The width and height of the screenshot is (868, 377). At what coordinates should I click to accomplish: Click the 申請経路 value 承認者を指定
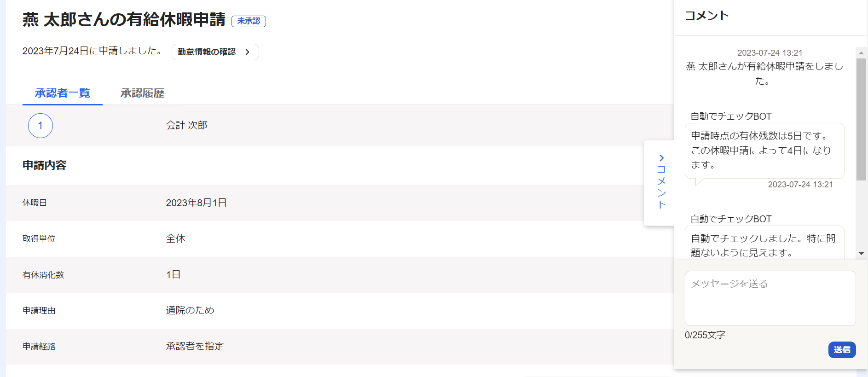[x=195, y=346]
